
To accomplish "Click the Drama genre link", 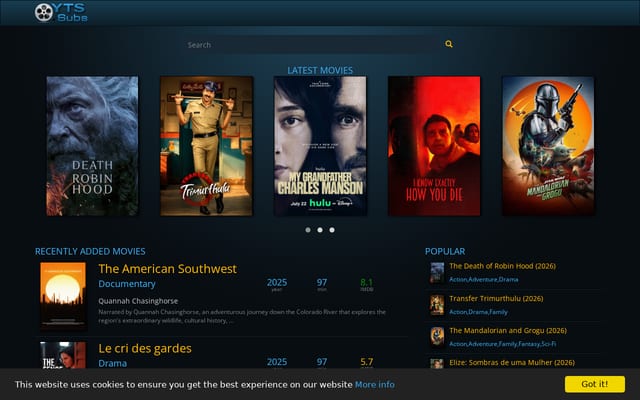I will (113, 363).
